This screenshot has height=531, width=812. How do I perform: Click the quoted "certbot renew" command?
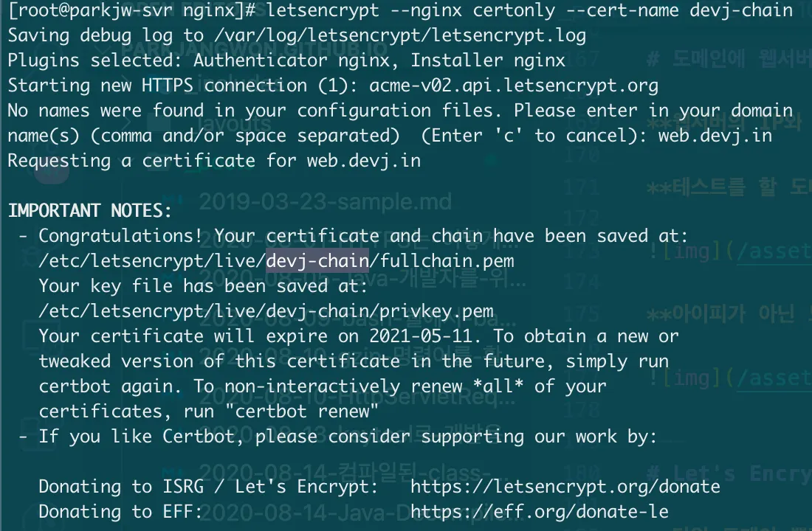coord(302,412)
